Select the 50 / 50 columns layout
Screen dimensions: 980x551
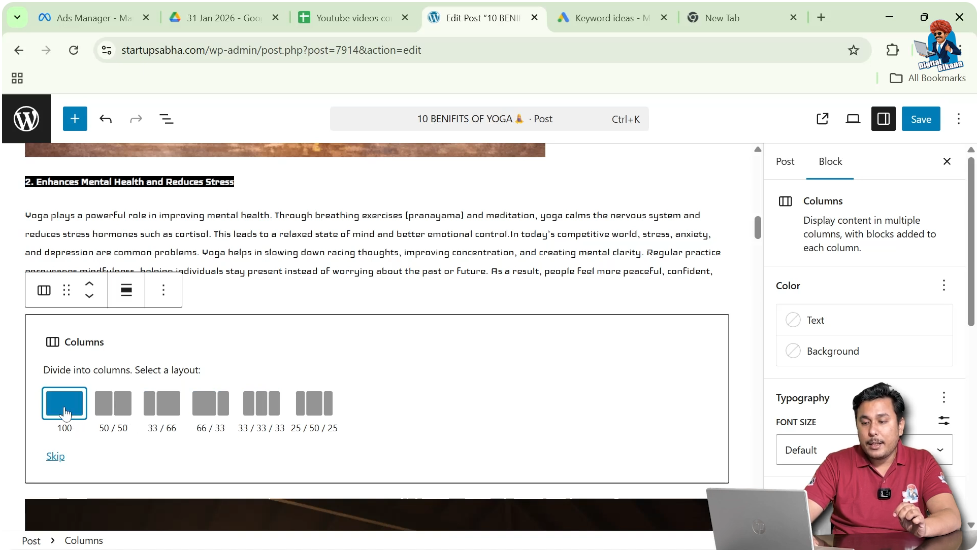[x=113, y=404]
